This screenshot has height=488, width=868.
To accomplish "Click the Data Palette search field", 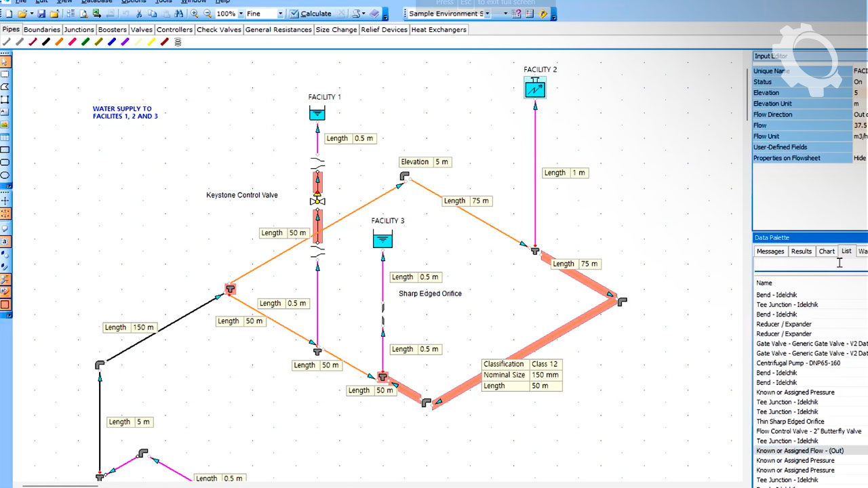I will [811, 266].
